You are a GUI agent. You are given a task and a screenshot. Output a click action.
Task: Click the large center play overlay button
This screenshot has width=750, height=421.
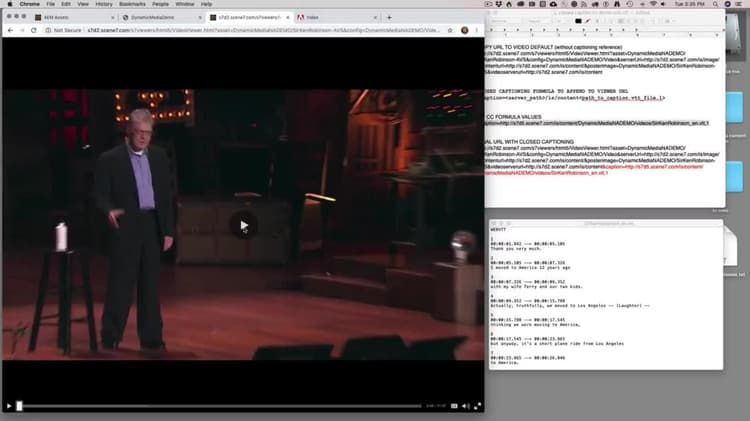[x=244, y=225]
